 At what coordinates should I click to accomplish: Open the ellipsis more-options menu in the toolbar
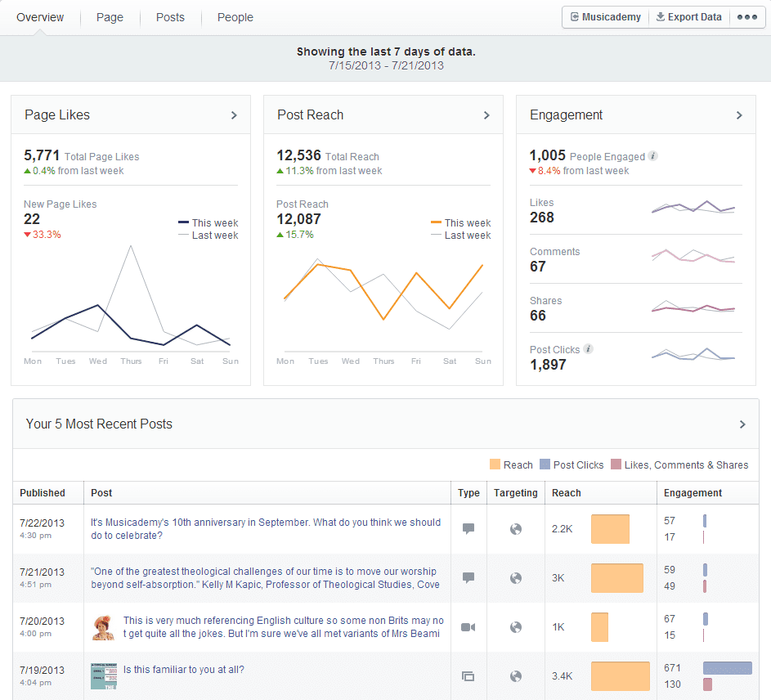pos(748,16)
